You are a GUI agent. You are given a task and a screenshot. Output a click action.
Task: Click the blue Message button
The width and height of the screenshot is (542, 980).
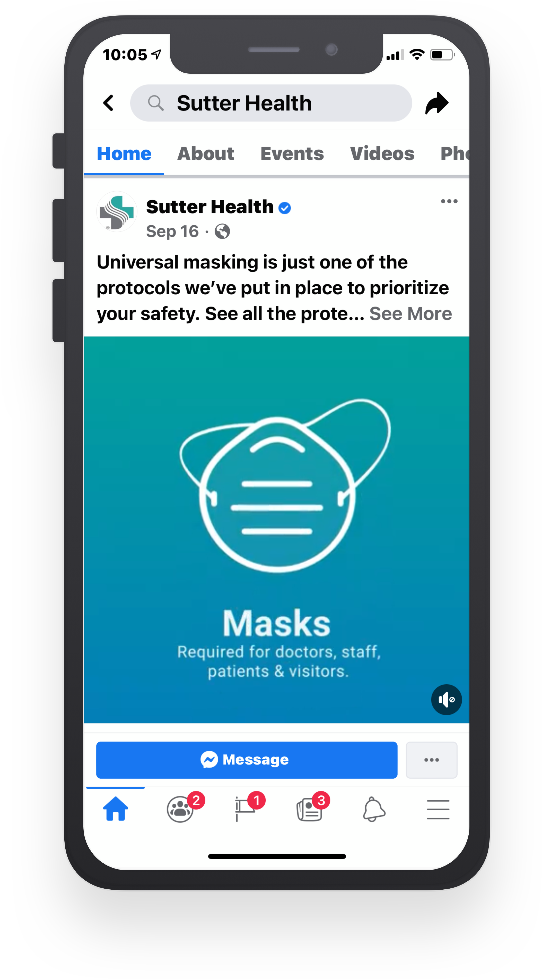click(x=247, y=760)
